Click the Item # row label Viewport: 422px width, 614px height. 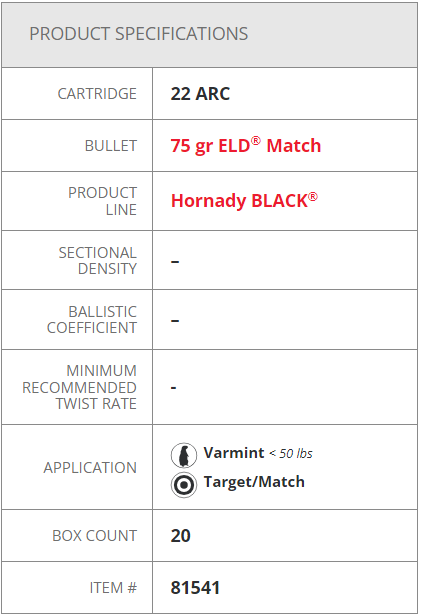click(113, 588)
